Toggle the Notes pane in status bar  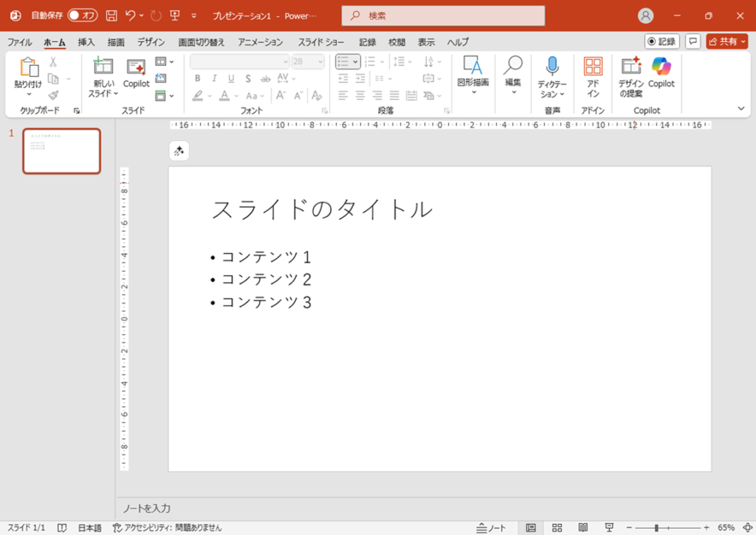click(x=492, y=528)
